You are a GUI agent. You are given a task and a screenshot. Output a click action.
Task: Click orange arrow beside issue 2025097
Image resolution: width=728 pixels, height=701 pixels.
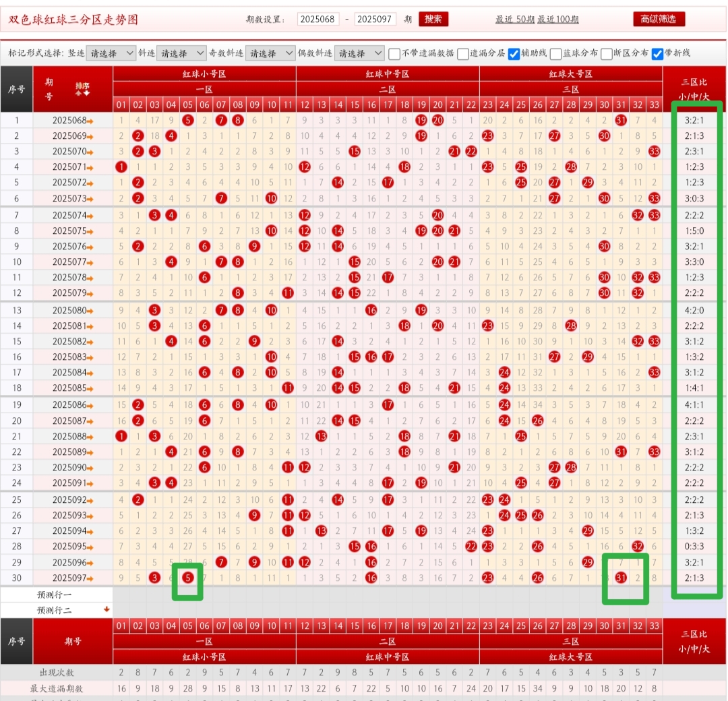point(90,578)
